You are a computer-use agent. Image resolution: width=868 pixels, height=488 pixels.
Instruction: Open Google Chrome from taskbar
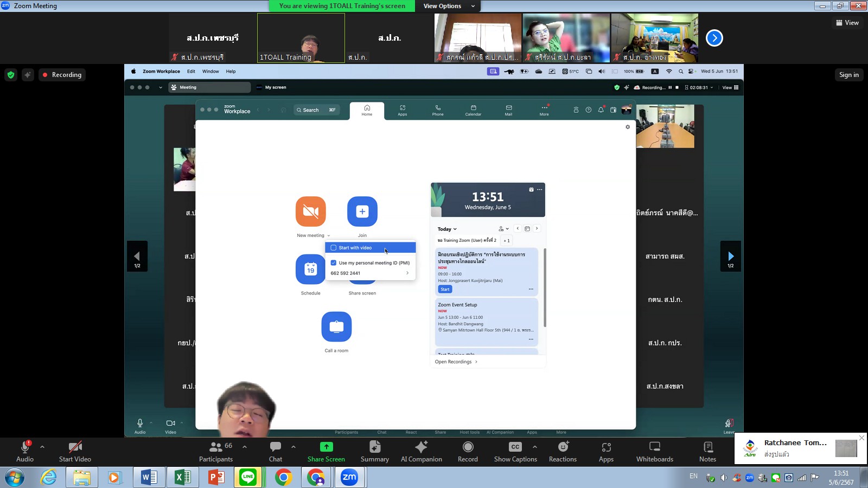tap(283, 477)
